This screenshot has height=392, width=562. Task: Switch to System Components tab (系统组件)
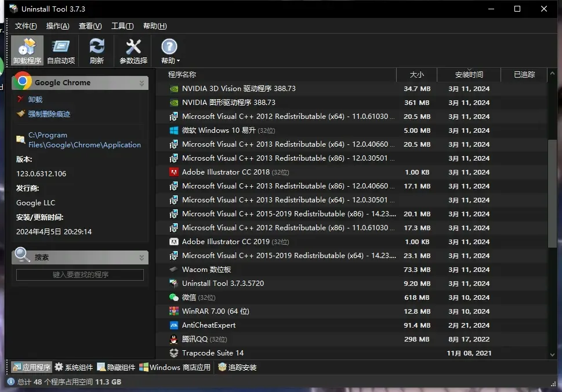(x=74, y=367)
